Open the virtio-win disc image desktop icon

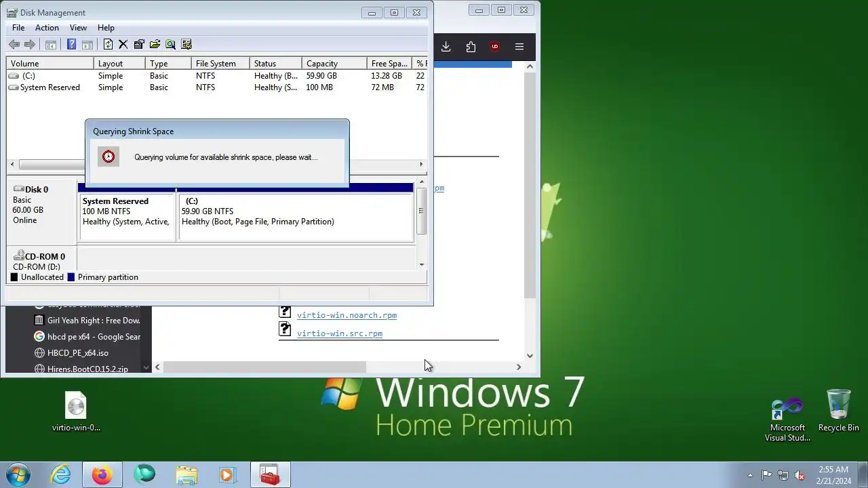tap(76, 411)
